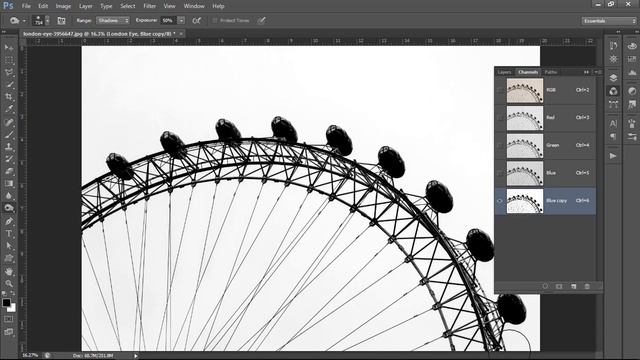The image size is (640, 360).
Task: Click the foreground color swatch
Action: point(6,302)
